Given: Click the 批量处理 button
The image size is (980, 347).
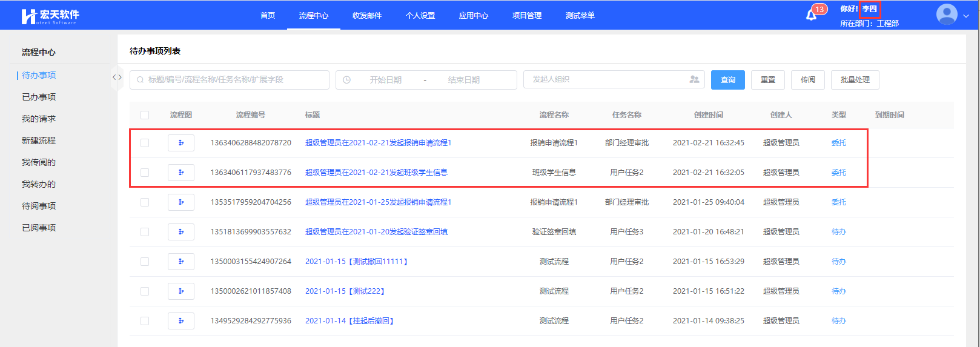Looking at the screenshot, I should coord(855,80).
